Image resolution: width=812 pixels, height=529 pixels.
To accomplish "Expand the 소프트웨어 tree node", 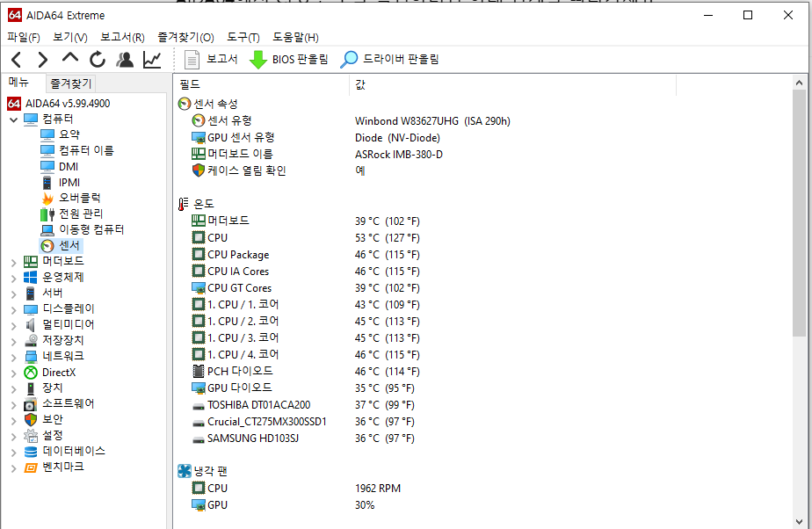I will coord(13,405).
